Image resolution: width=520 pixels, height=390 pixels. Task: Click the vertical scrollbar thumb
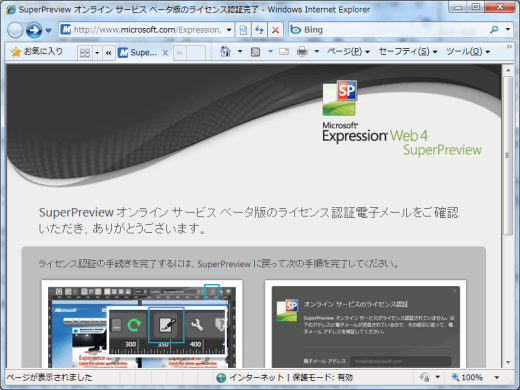[508, 155]
